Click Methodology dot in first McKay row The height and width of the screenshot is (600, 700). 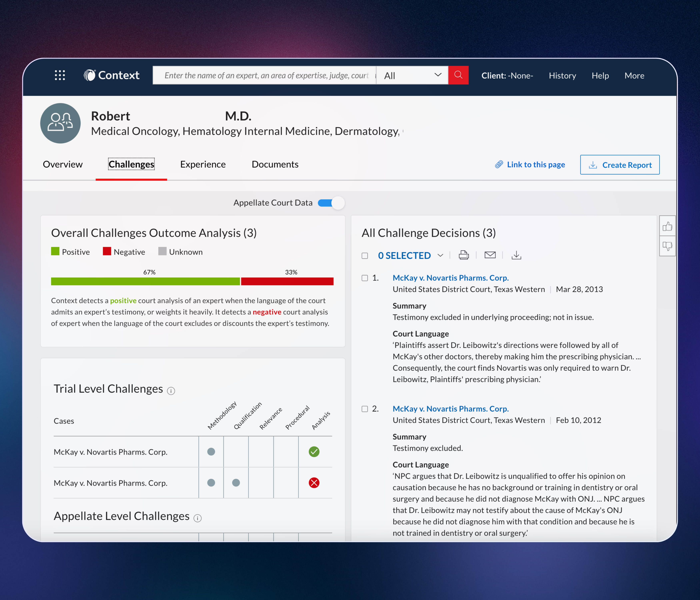211,452
